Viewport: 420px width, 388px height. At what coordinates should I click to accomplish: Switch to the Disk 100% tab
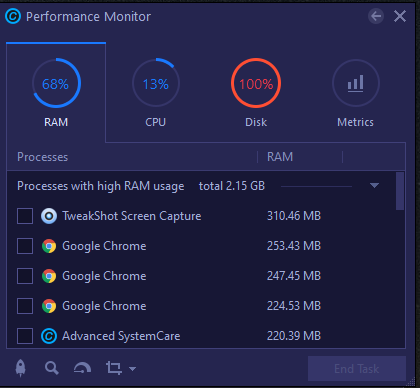(256, 93)
